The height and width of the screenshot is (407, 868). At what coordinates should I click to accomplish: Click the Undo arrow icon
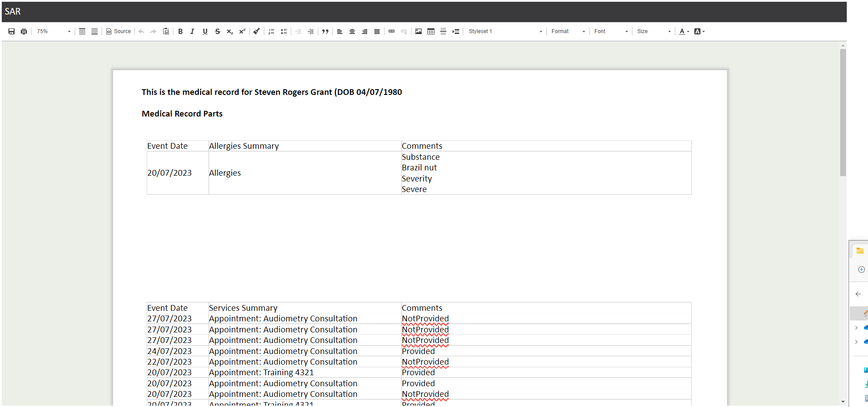(x=141, y=31)
